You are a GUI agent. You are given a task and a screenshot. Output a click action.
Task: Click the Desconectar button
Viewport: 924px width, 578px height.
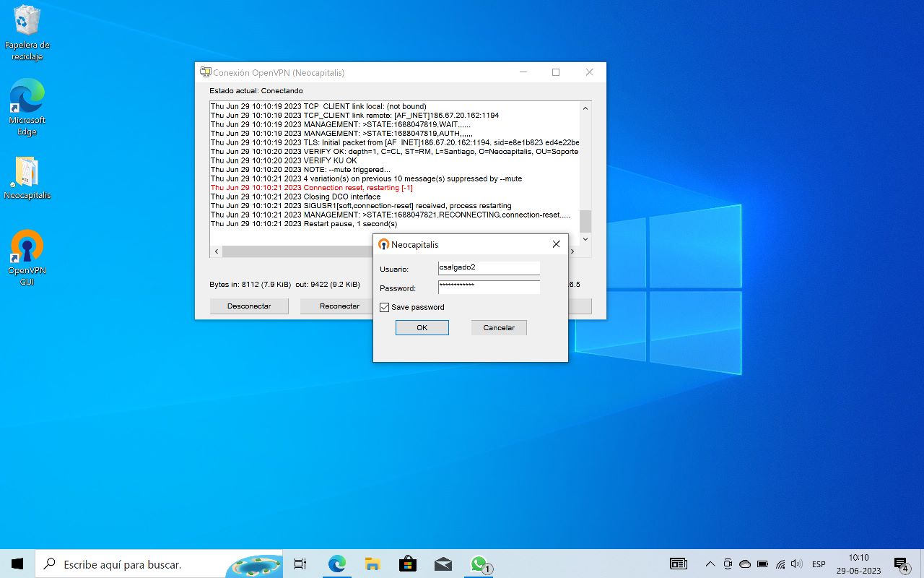(249, 306)
